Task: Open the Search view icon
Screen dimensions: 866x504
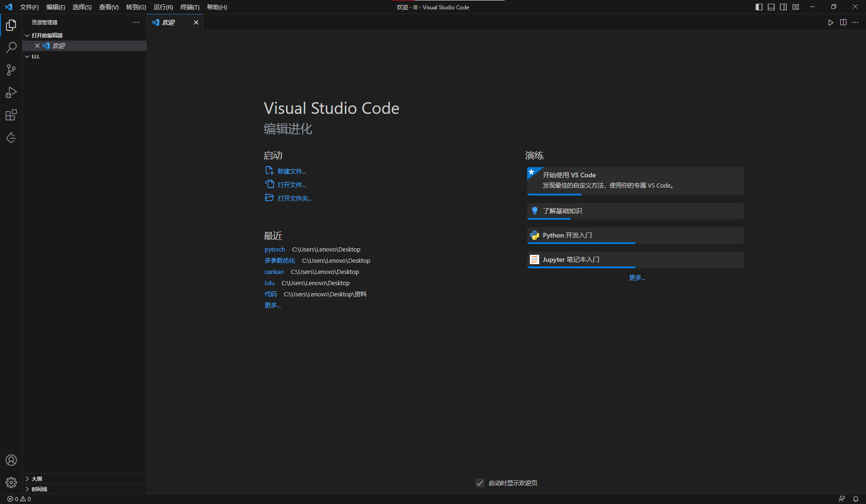Action: pyautogui.click(x=11, y=48)
